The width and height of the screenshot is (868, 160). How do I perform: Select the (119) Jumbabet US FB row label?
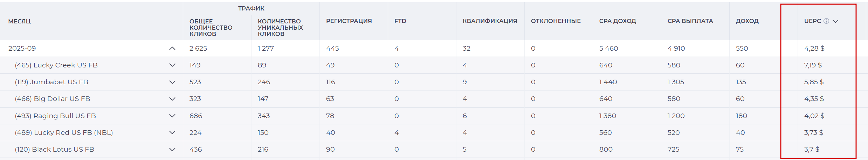point(51,82)
